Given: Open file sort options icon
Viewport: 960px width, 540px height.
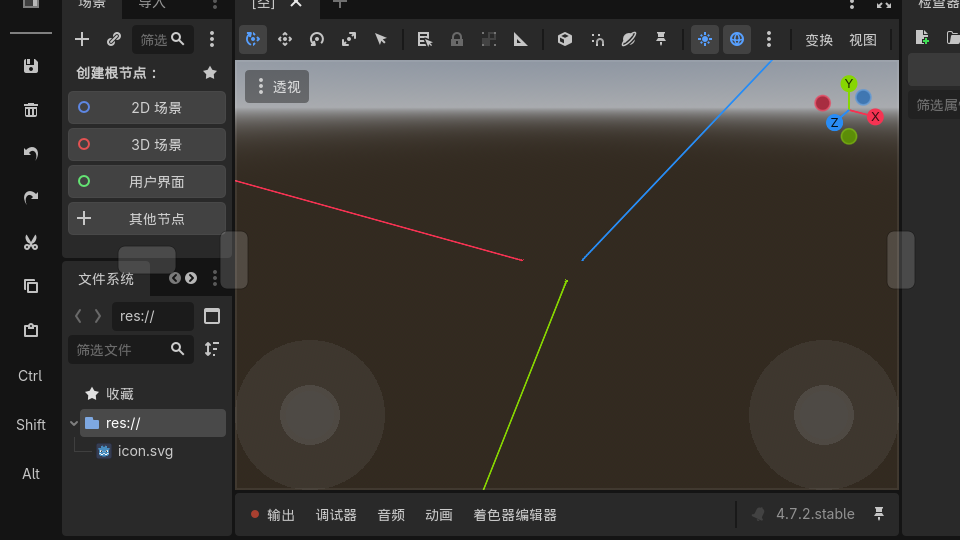Looking at the screenshot, I should pos(212,349).
